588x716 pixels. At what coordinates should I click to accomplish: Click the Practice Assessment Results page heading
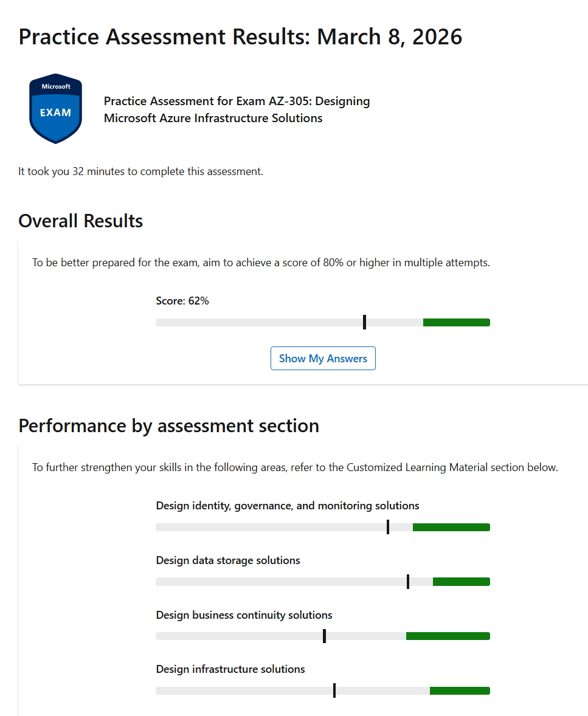point(240,37)
